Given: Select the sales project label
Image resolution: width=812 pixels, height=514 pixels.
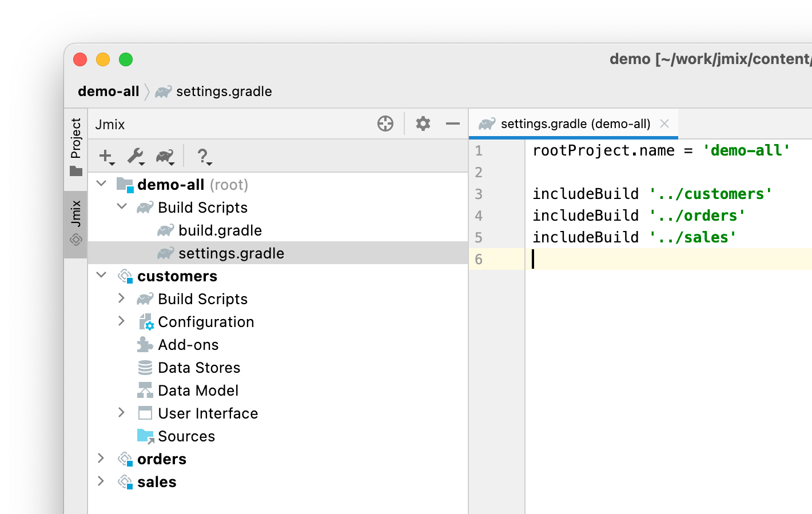Looking at the screenshot, I should pyautogui.click(x=157, y=482).
